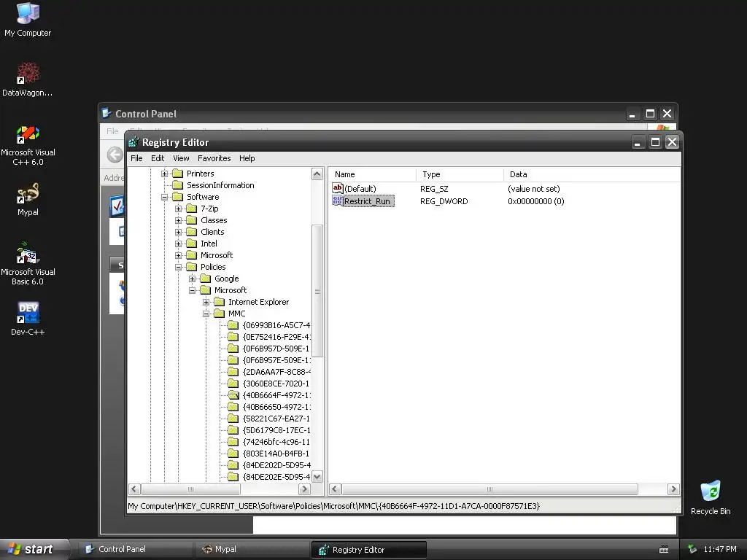Expand the Classes tree node

point(178,220)
